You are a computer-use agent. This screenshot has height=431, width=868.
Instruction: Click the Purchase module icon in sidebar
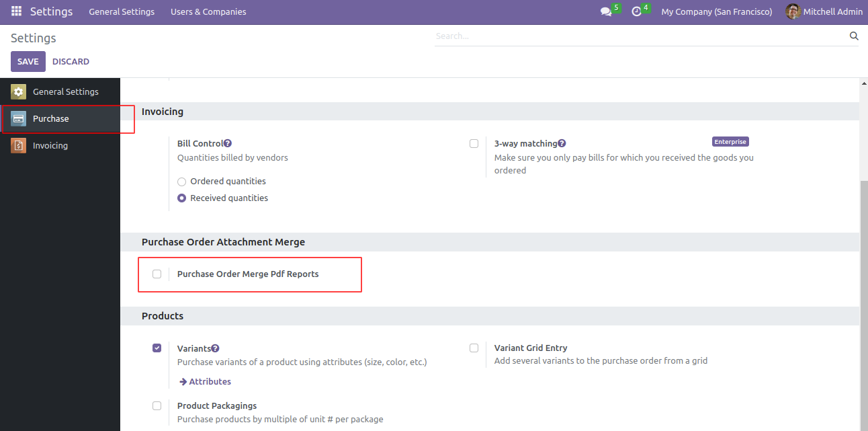[19, 118]
